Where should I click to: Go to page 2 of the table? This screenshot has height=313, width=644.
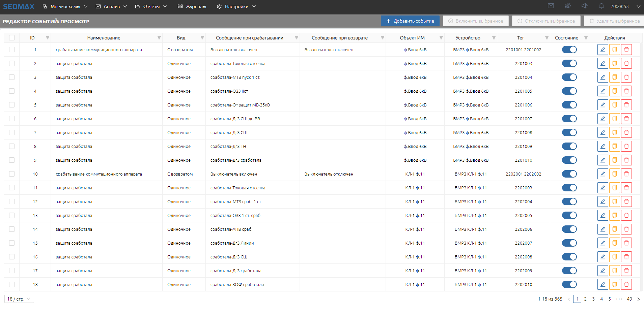(585, 299)
